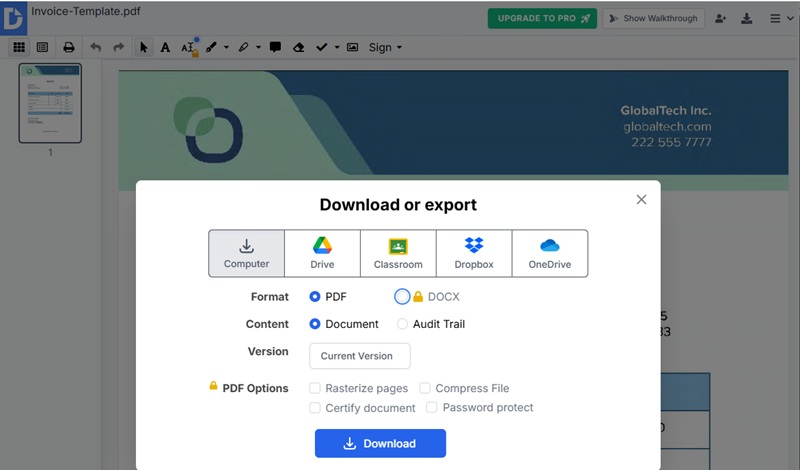Select the DOCX format radio button

coord(402,296)
